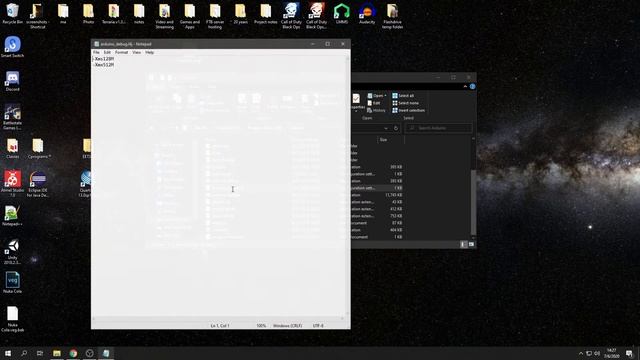Select the Project notes folder
This screenshot has width=640, height=360.
[266, 14]
